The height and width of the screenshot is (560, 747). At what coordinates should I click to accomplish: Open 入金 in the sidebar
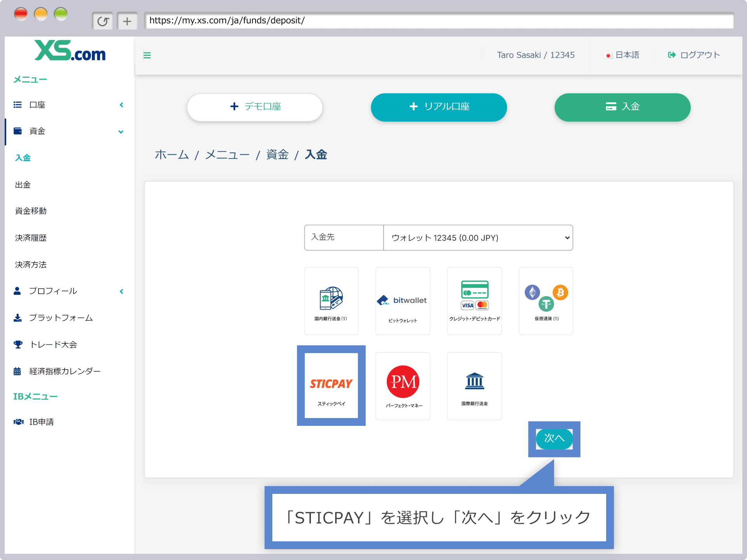click(x=23, y=158)
